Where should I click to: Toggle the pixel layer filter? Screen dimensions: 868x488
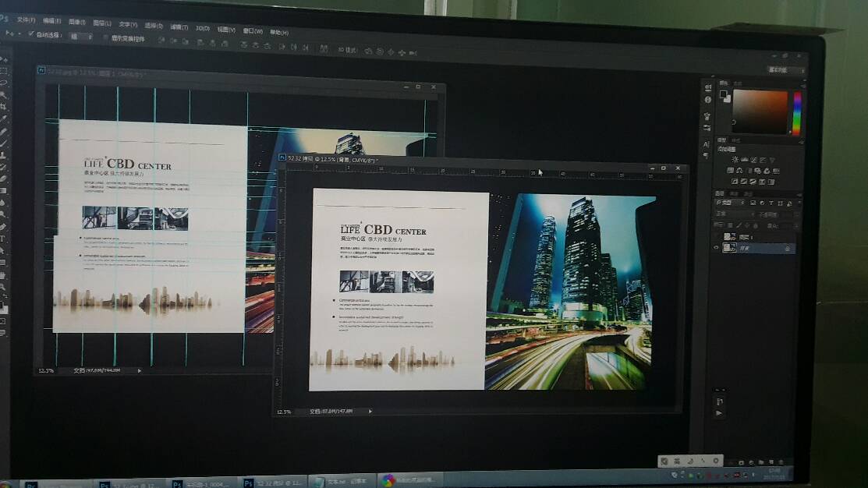(753, 203)
